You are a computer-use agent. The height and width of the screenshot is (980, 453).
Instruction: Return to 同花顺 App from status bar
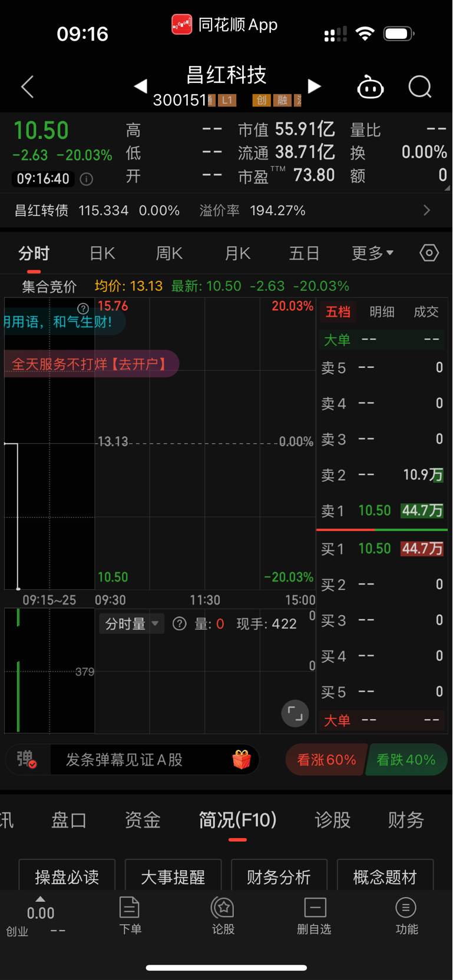click(225, 25)
